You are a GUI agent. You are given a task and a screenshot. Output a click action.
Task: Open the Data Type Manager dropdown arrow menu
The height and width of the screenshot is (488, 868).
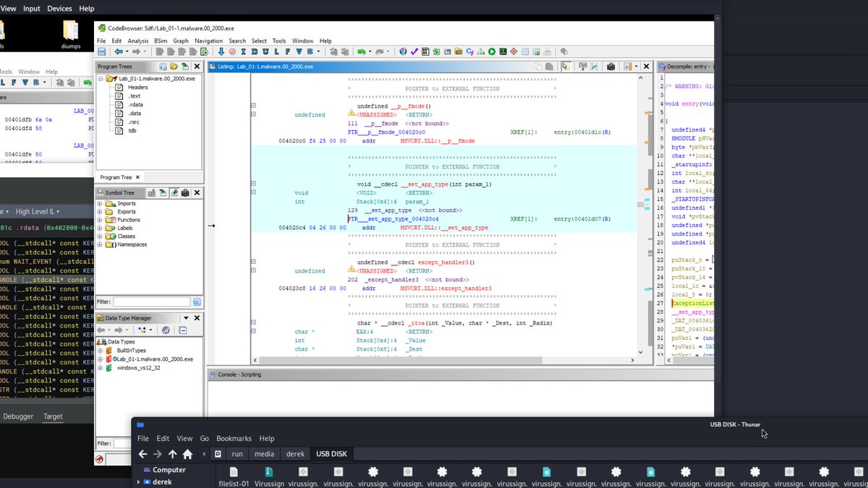pyautogui.click(x=186, y=318)
